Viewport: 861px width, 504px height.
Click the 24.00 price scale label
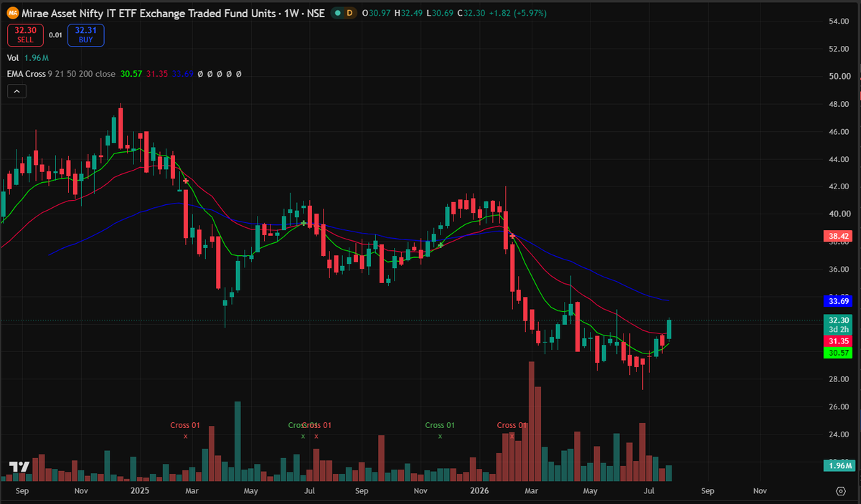click(x=839, y=434)
